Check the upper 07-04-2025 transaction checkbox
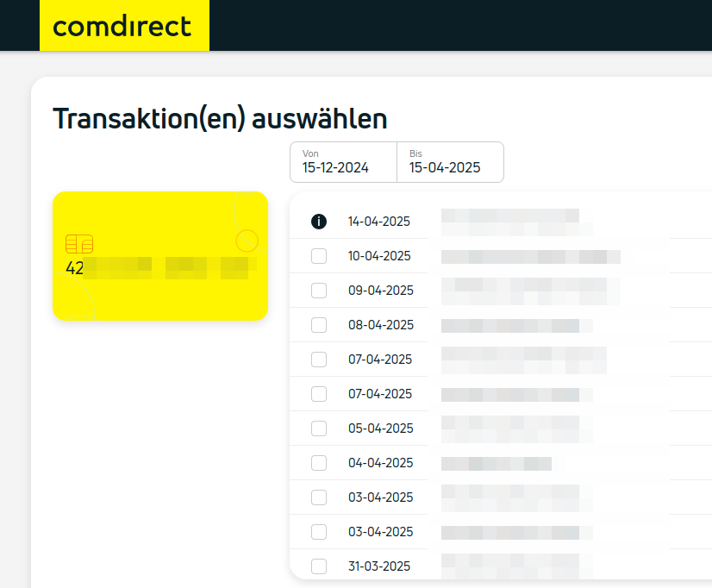This screenshot has width=712, height=588. pos(319,360)
